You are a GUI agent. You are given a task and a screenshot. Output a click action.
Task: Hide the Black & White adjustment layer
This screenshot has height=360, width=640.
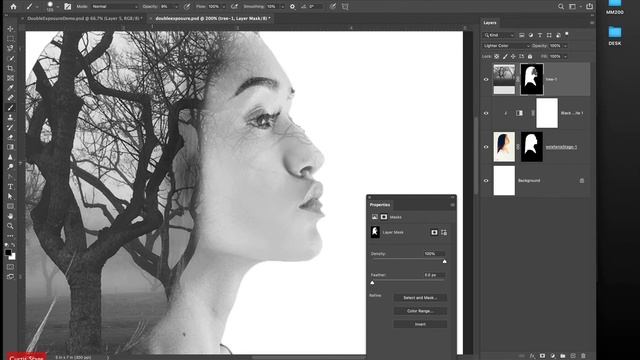coord(486,113)
